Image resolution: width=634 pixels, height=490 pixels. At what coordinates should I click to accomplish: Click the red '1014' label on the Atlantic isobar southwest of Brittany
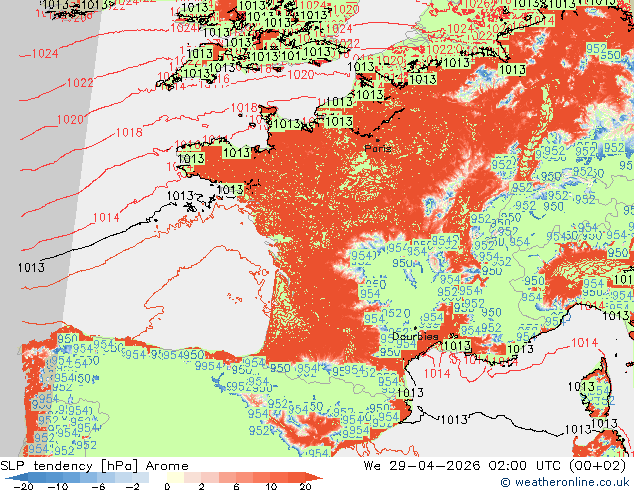point(106,218)
